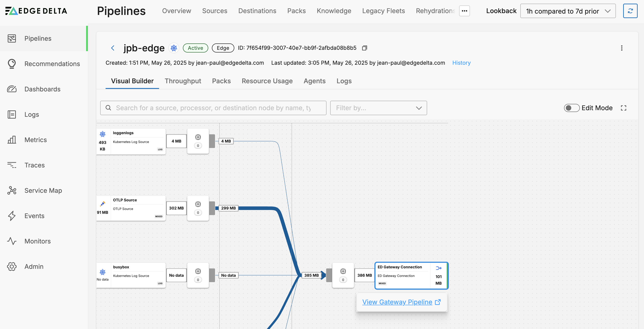The width and height of the screenshot is (644, 329).
Task: Open Admin settings in the sidebar
Action: (x=44, y=267)
